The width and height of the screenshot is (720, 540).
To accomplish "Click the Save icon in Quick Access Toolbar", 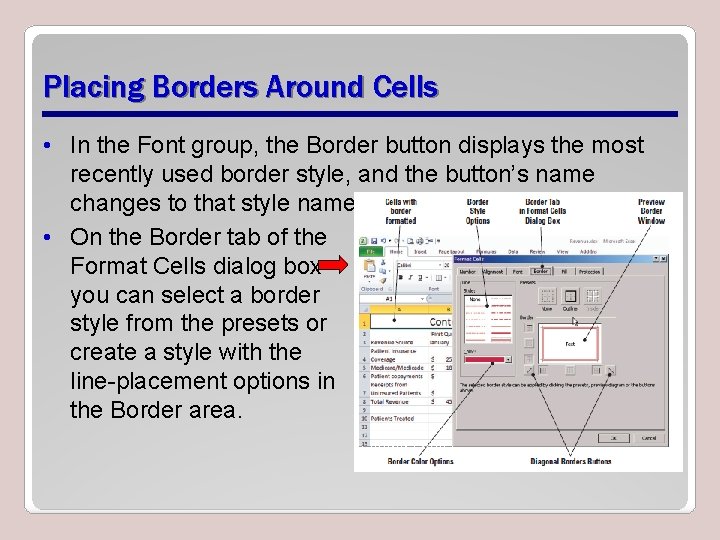I will point(374,241).
